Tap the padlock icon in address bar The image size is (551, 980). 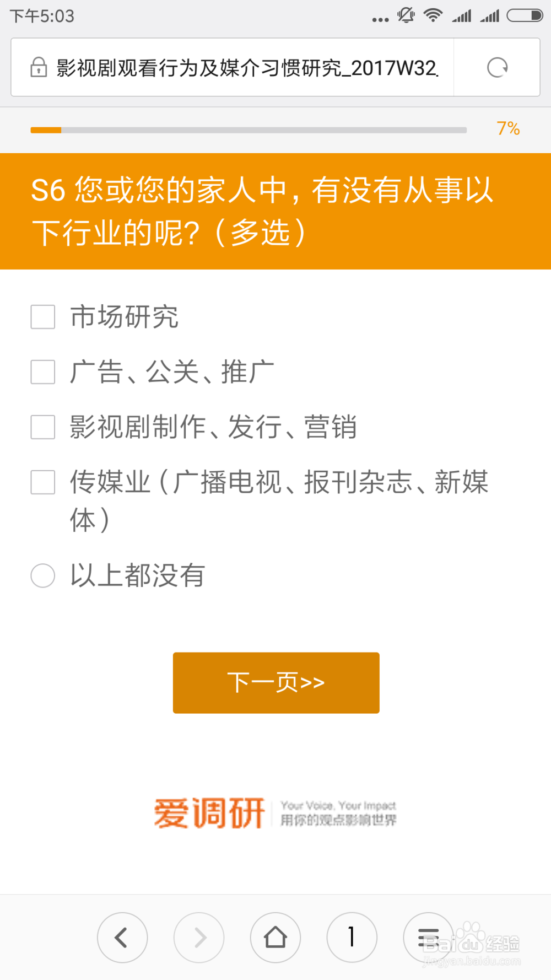(x=39, y=67)
